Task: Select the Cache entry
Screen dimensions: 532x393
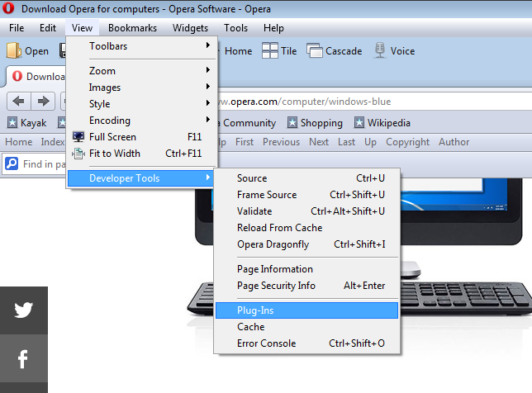Action: [306, 327]
